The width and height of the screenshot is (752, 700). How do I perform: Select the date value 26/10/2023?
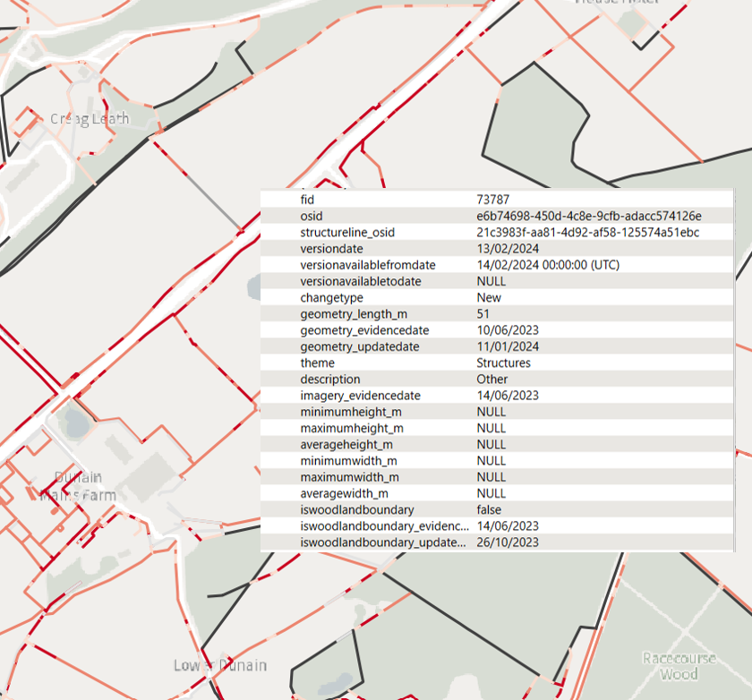point(507,542)
